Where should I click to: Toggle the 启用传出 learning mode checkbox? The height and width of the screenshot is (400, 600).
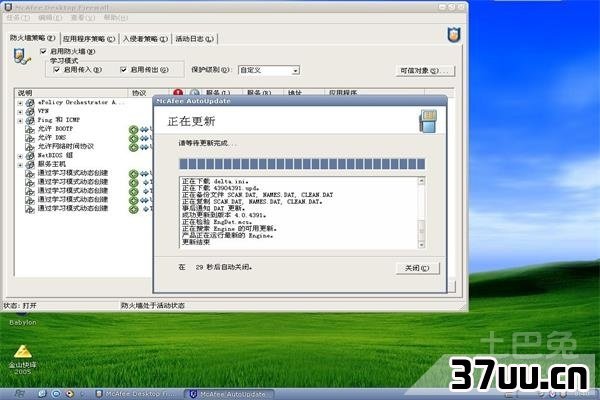(x=123, y=69)
